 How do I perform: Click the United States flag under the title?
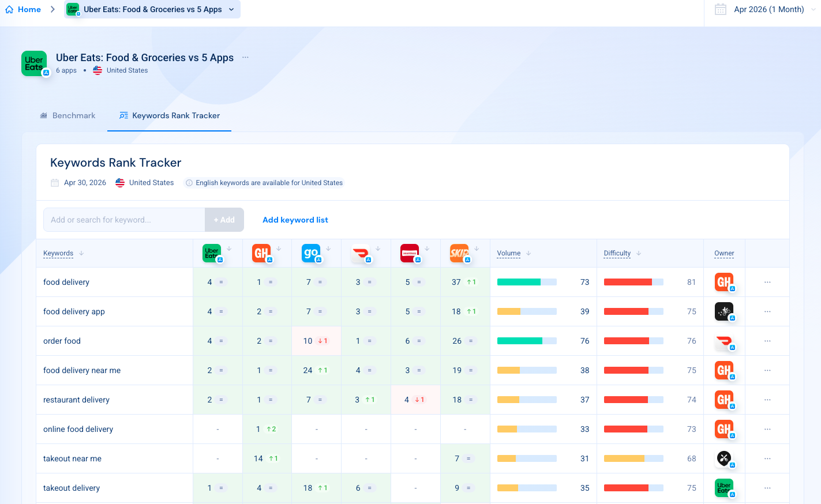[x=98, y=70]
